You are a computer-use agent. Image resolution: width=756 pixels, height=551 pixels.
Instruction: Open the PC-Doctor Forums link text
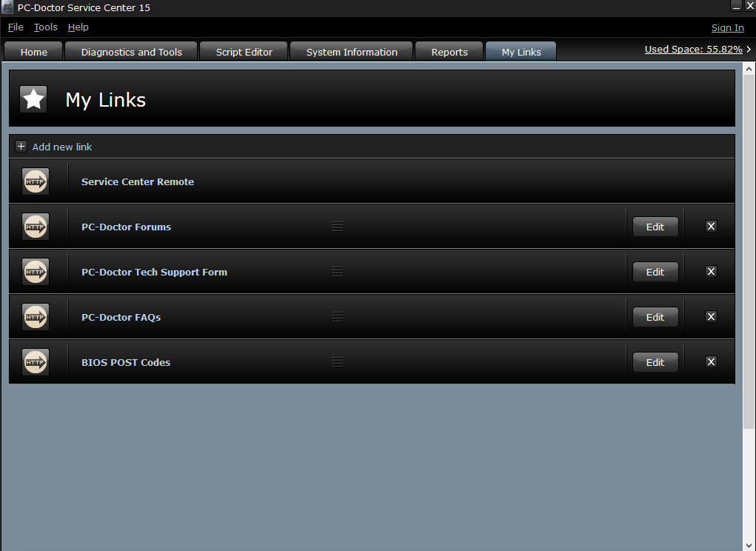coord(126,227)
